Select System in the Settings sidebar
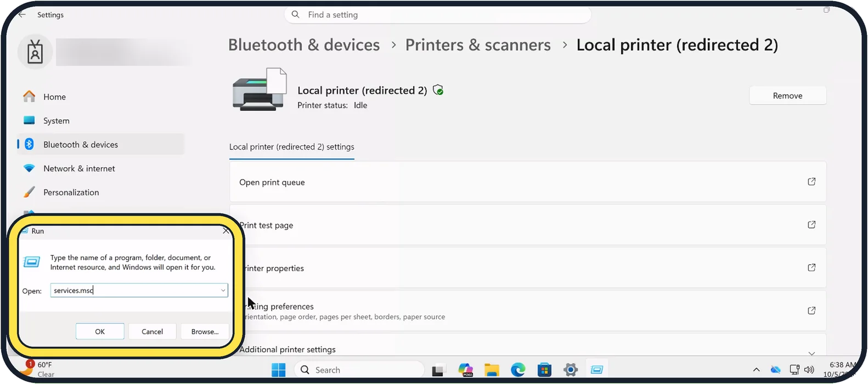 (100, 121)
